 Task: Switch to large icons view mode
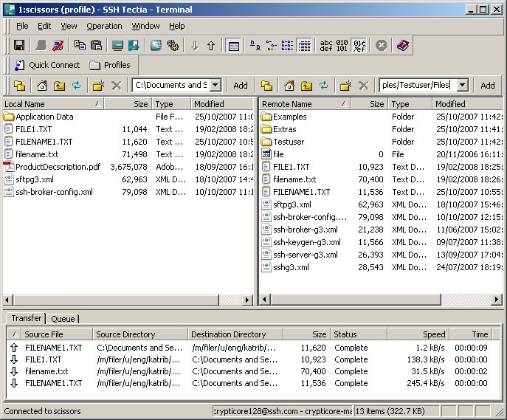255,46
